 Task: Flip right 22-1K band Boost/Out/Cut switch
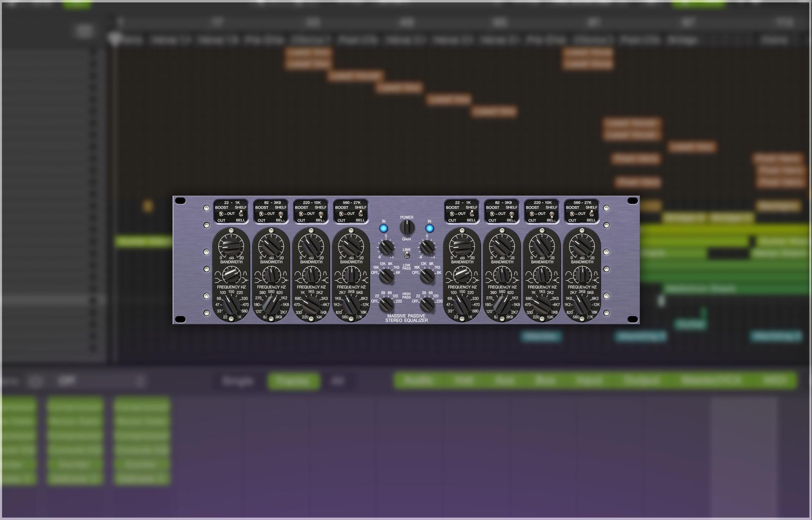[x=452, y=214]
